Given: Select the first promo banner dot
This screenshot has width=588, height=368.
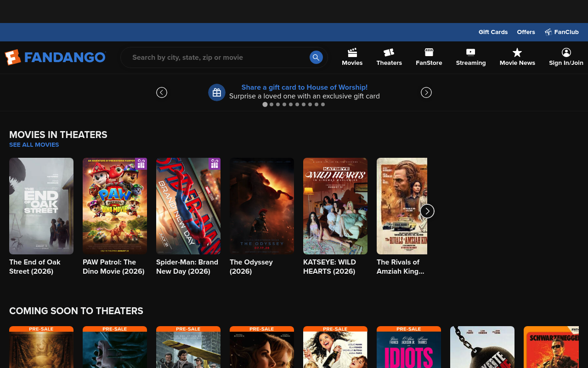Looking at the screenshot, I should (x=265, y=104).
